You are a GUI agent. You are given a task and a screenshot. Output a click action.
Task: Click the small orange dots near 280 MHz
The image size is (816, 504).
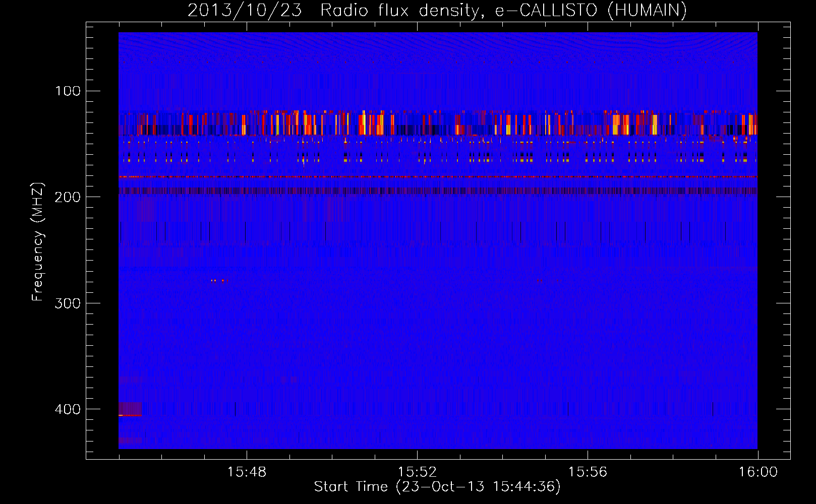tap(218, 280)
